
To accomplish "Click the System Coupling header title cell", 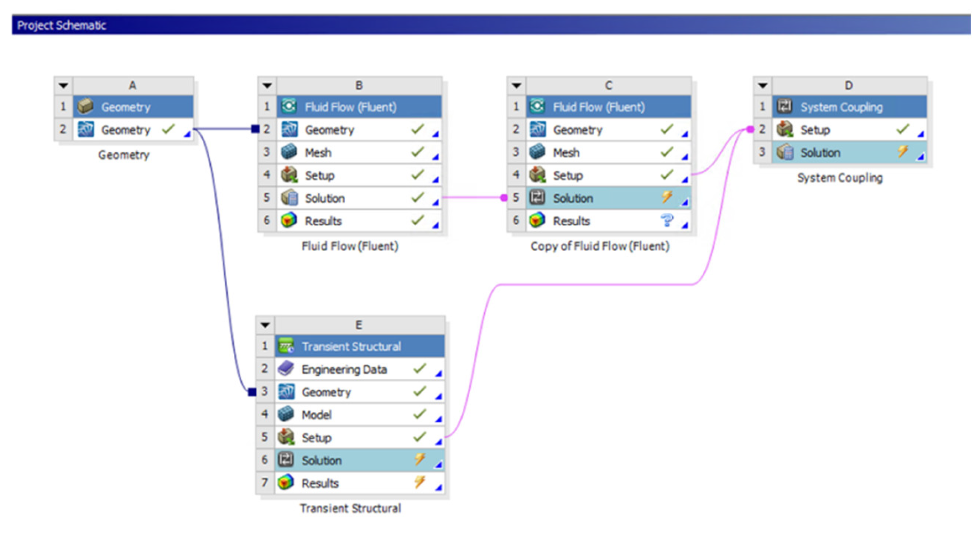I will 849,107.
